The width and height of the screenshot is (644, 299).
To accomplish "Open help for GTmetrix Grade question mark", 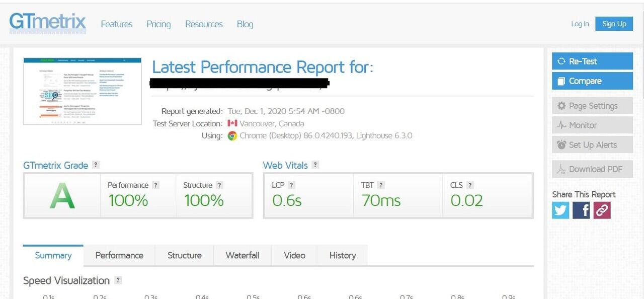I will [96, 165].
